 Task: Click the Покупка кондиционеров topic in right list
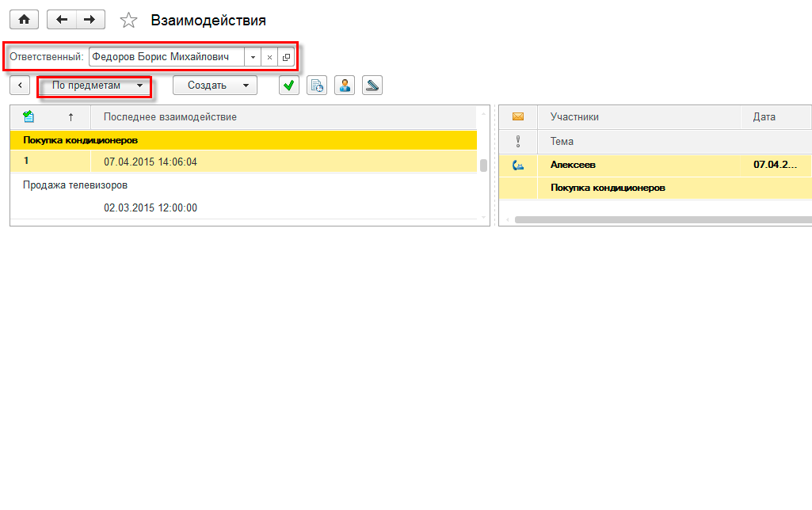[x=674, y=188]
